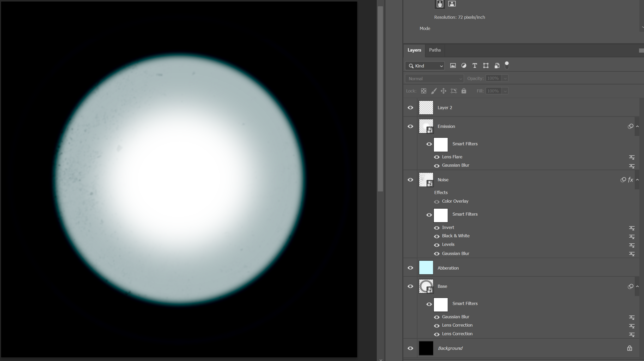Hide the Emission layer
Viewport: 644px width, 361px height.
pyautogui.click(x=410, y=126)
